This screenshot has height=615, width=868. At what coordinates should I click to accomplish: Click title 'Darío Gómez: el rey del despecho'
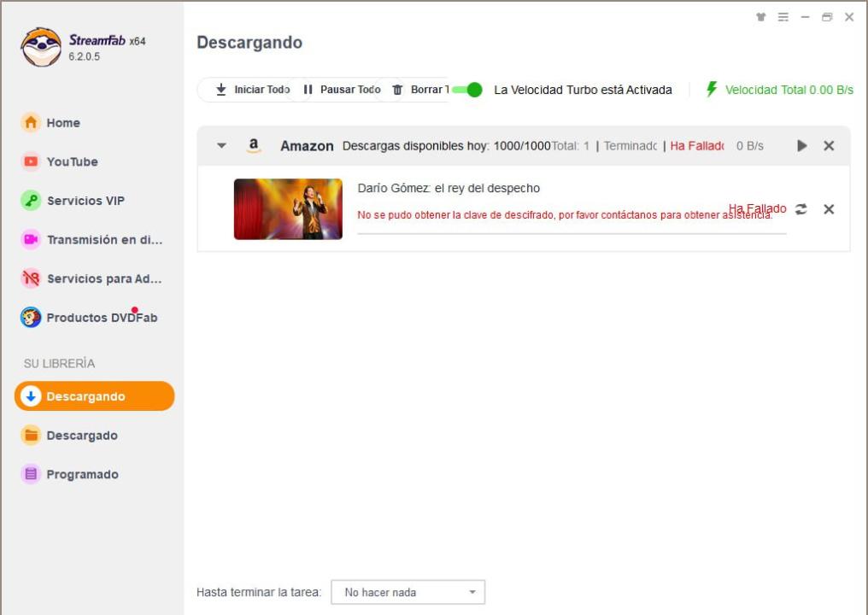point(449,188)
